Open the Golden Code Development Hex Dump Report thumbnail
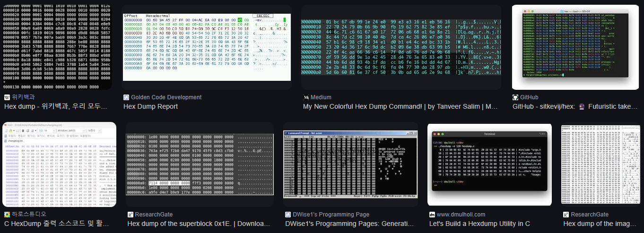Screen dimensions: 644x233 tap(206, 47)
